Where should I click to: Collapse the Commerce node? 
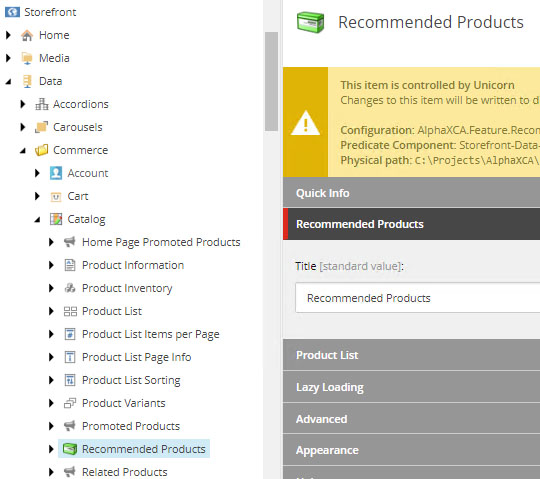23,150
